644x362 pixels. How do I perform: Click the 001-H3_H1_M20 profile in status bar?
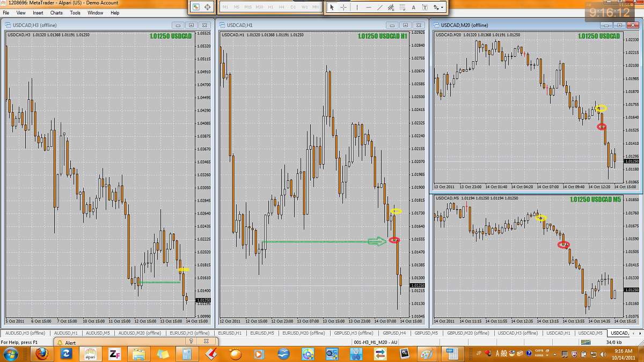coord(376,342)
